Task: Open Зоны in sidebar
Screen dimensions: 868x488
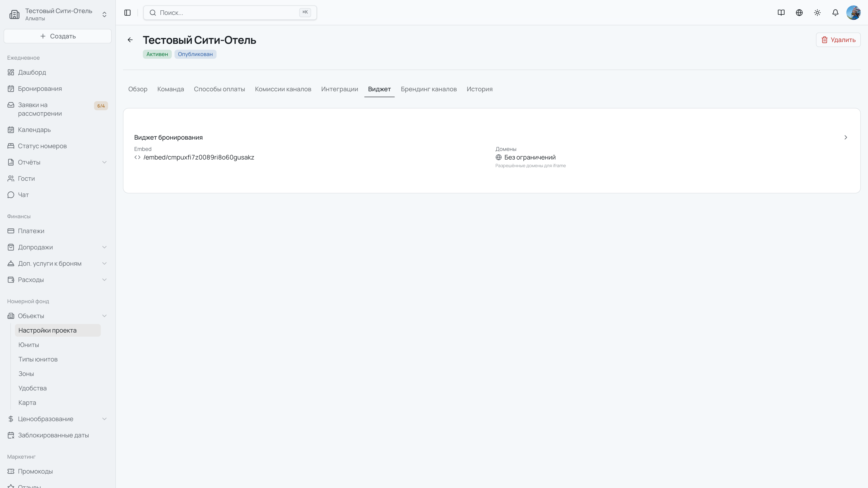Action: [58, 374]
